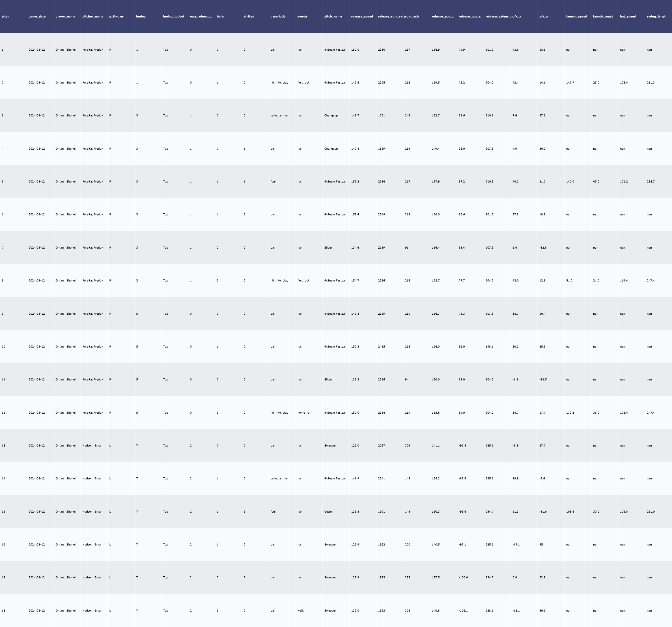
Task: Select the launch_angle column header
Action: 603,17
